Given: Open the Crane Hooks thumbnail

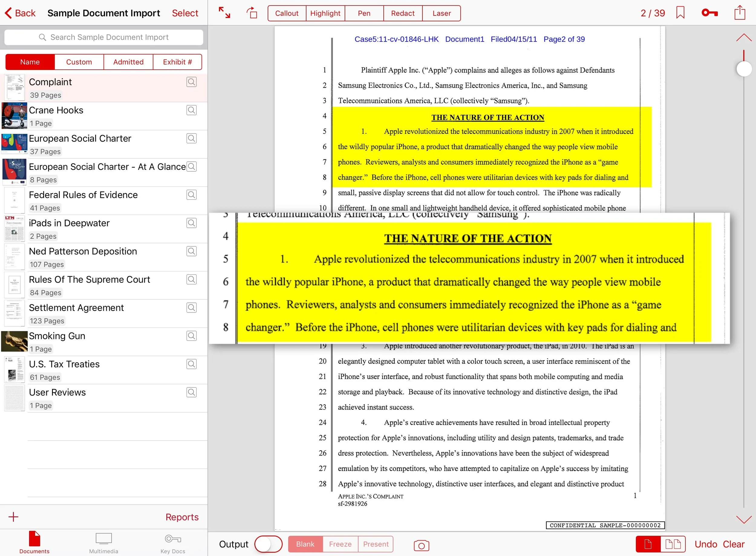Looking at the screenshot, I should click(x=14, y=116).
